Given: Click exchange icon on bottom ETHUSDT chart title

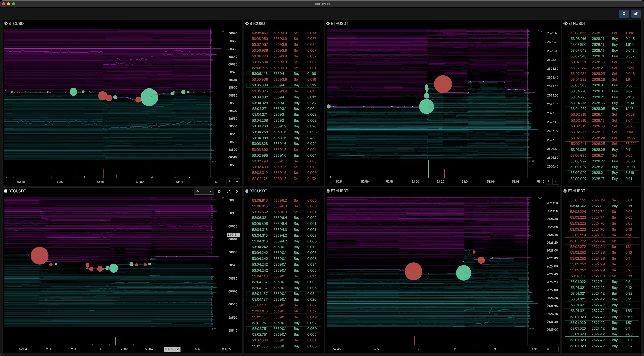Looking at the screenshot, I should click(328, 191).
